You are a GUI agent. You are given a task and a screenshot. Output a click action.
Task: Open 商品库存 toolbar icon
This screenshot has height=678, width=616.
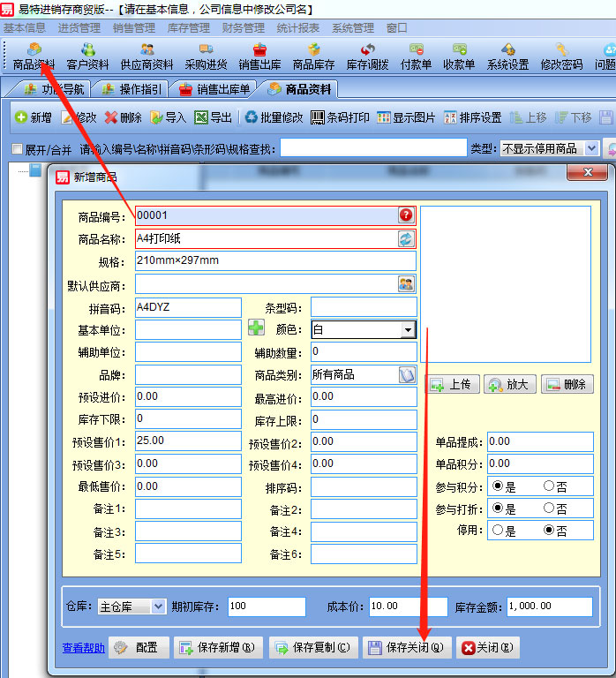point(313,56)
